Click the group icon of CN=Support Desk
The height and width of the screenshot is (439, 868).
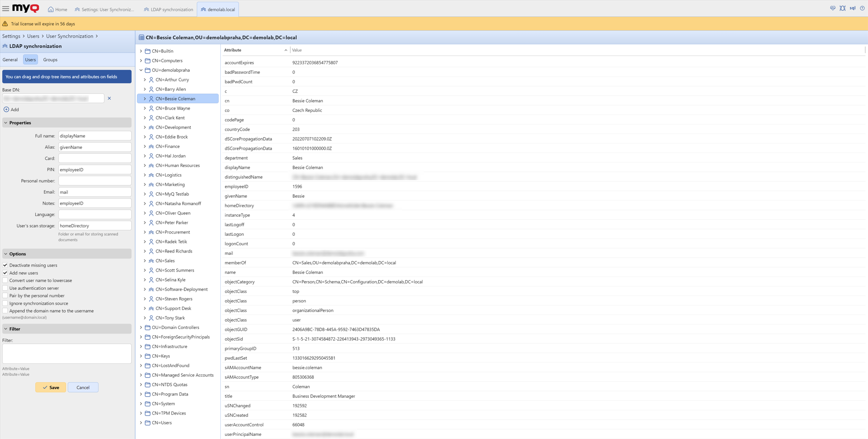[x=151, y=309]
